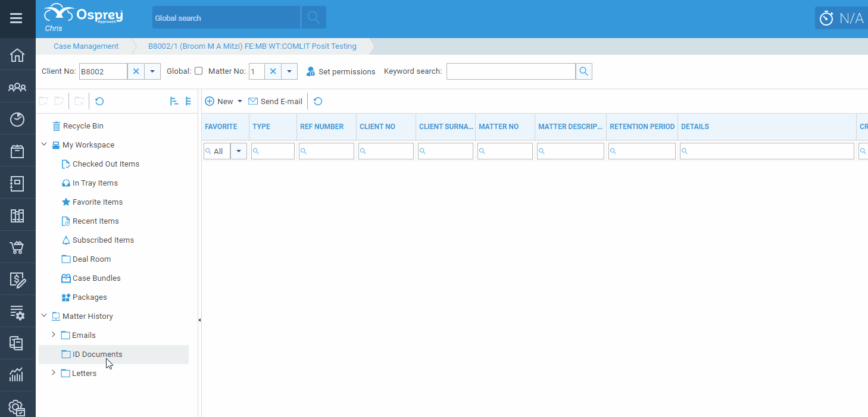This screenshot has width=868, height=417.
Task: Open the bar chart reports sidebar icon
Action: point(17,375)
